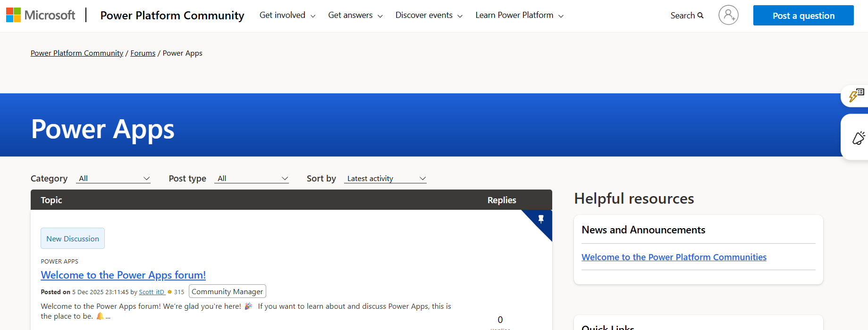The image size is (868, 330).
Task: Click the Topic column header
Action: pos(51,200)
